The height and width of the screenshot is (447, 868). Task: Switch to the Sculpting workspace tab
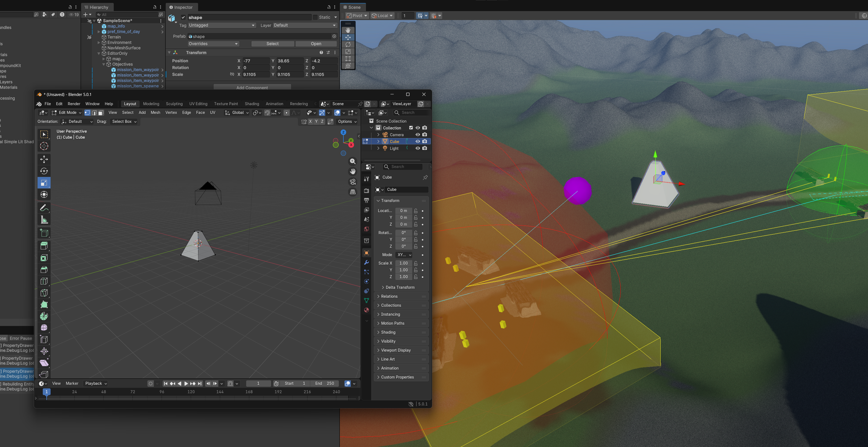[174, 104]
